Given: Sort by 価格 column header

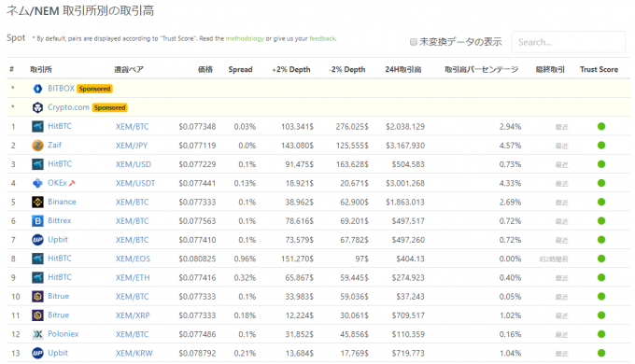Looking at the screenshot, I should [x=205, y=69].
